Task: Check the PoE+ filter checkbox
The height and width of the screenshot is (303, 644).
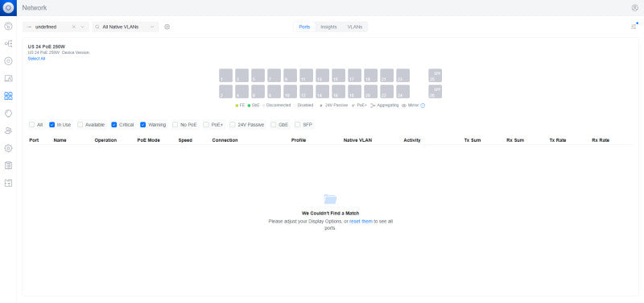Action: tap(206, 125)
